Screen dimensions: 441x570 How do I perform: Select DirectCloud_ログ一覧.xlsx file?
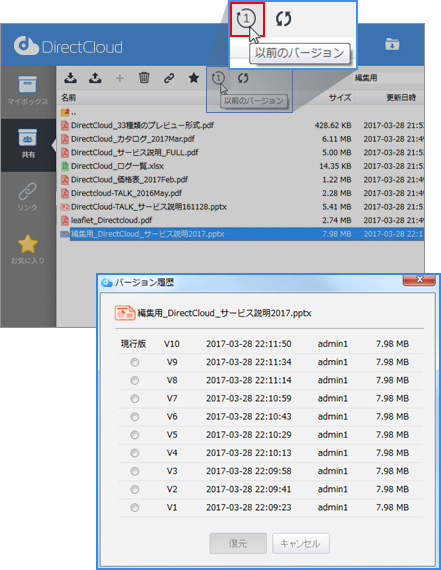coord(117,166)
